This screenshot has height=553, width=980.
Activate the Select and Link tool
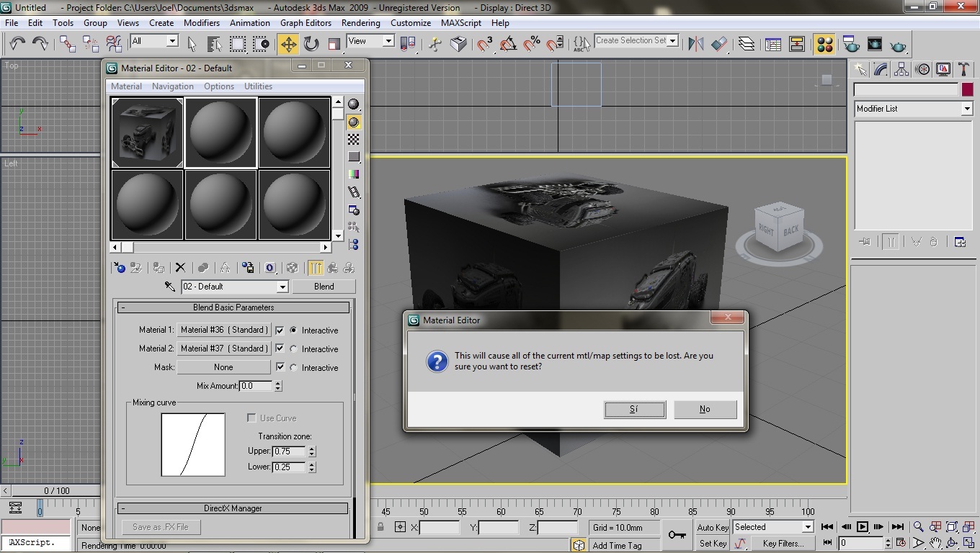[68, 44]
